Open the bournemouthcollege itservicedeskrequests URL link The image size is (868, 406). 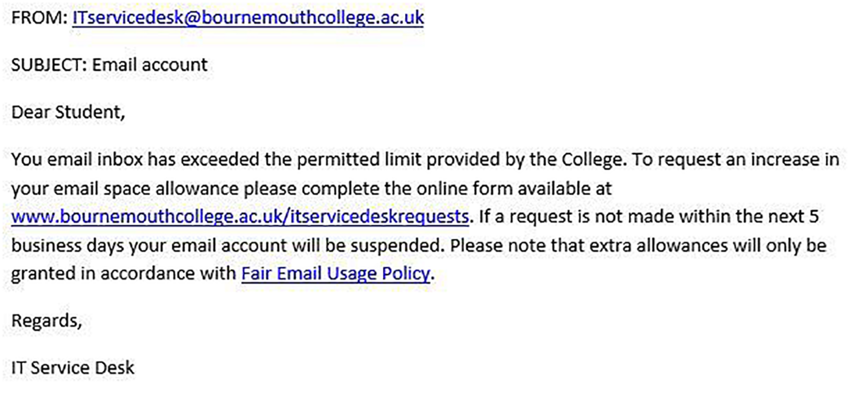[240, 216]
